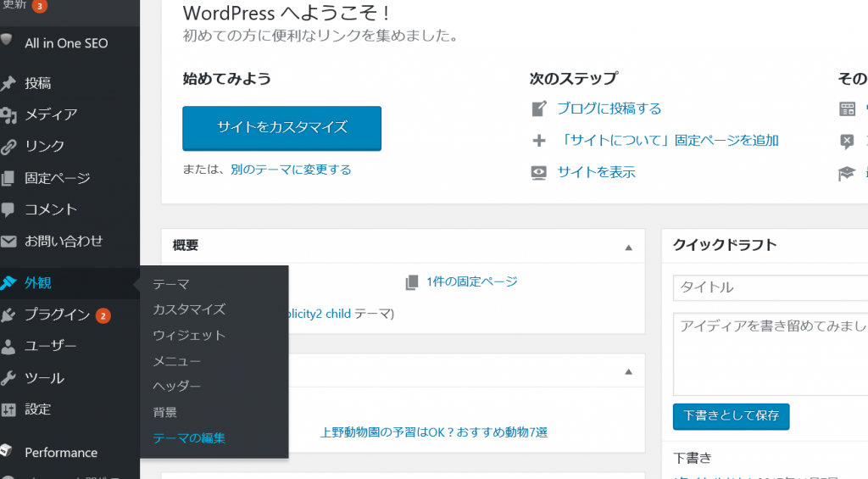
Task: Click the サイトをカスタマイズ button
Action: click(x=281, y=128)
